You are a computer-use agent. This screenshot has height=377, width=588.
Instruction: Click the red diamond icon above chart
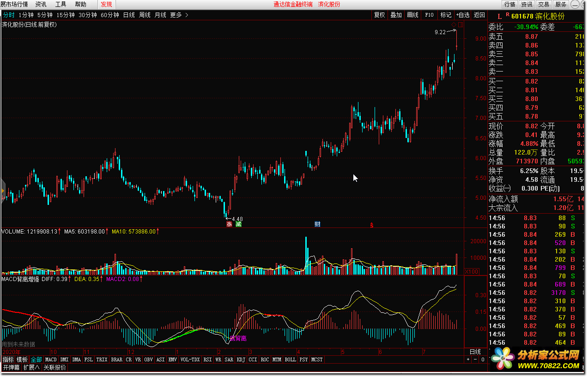tap(454, 24)
